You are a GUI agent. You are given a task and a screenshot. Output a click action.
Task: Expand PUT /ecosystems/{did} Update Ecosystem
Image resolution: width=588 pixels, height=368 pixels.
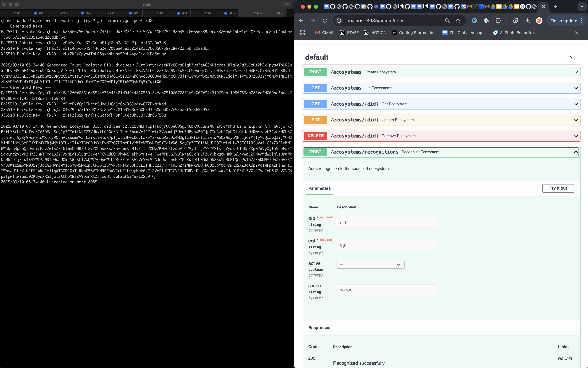[441, 120]
